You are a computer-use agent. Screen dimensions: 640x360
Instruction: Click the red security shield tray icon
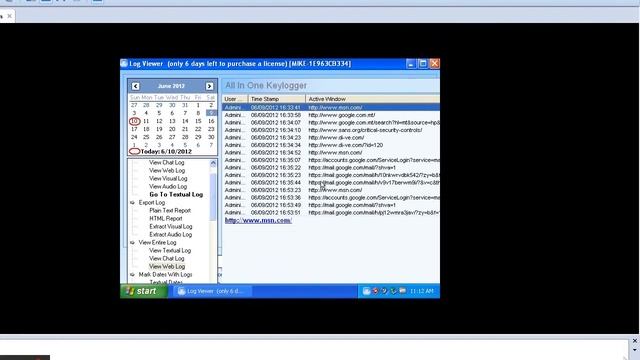pos(376,291)
